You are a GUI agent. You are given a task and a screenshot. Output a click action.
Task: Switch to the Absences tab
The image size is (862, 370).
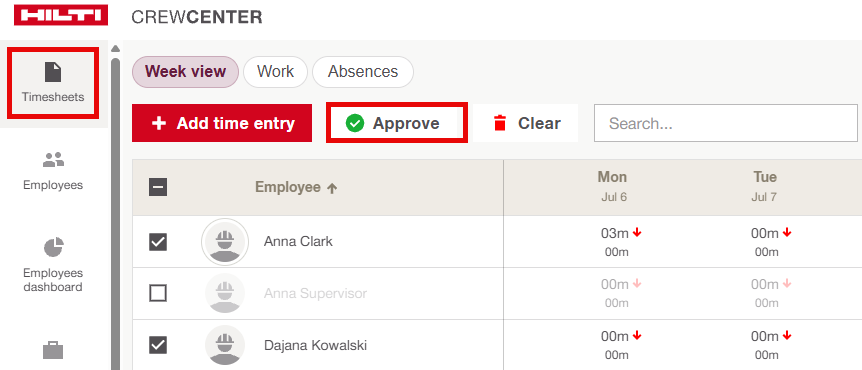coord(363,72)
